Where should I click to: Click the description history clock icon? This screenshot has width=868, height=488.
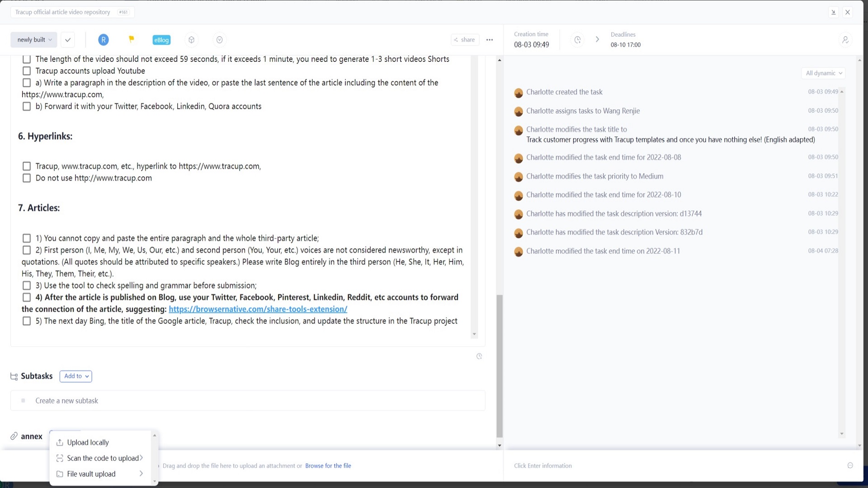point(479,357)
